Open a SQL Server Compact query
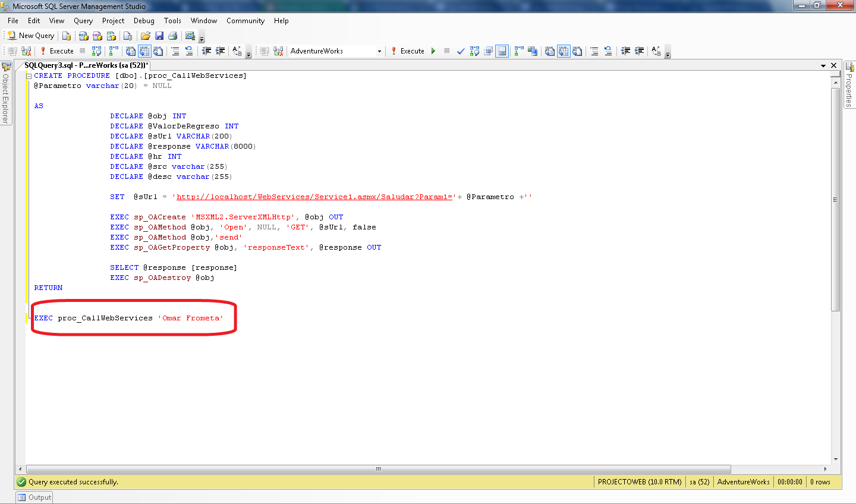856x504 pixels. 128,36
